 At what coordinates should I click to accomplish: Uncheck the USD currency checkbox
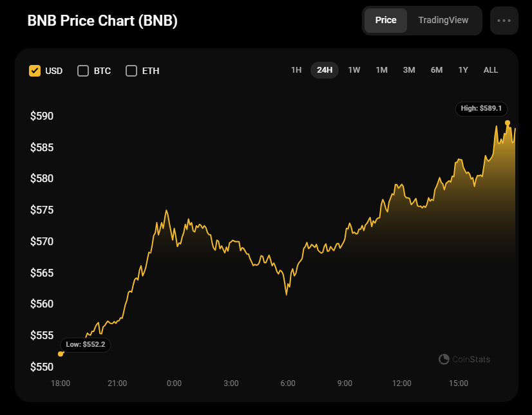[35, 71]
